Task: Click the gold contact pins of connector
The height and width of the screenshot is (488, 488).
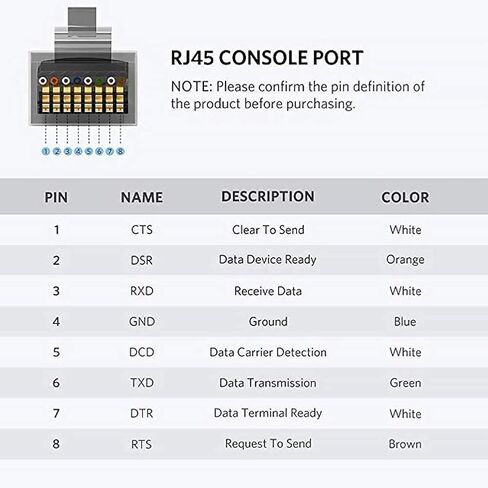Action: coord(83,99)
